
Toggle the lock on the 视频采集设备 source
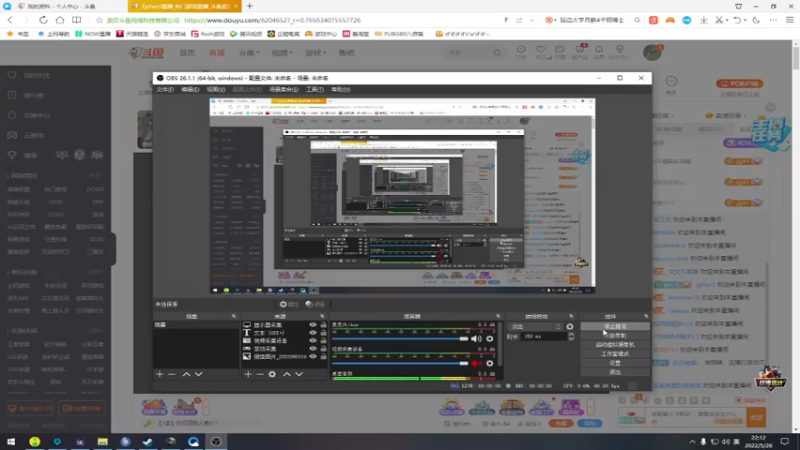(323, 340)
